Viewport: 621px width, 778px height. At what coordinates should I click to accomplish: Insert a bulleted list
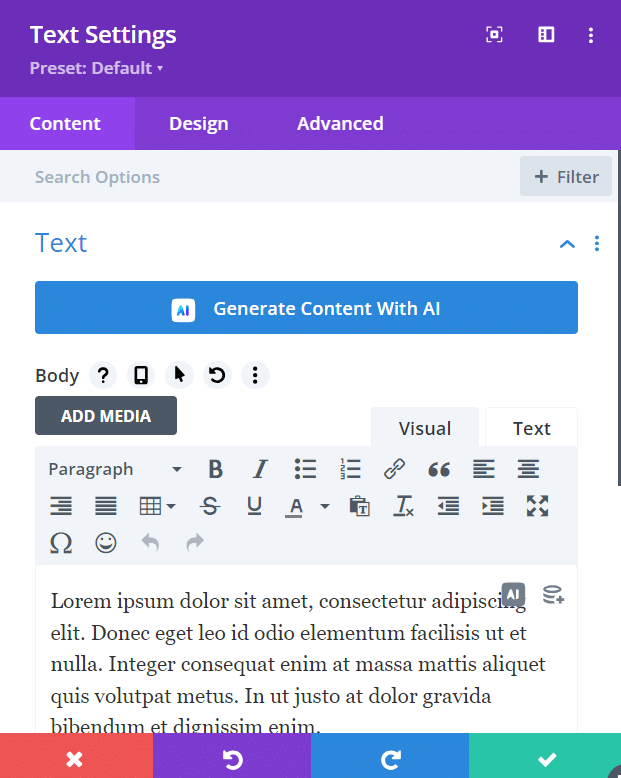(305, 469)
